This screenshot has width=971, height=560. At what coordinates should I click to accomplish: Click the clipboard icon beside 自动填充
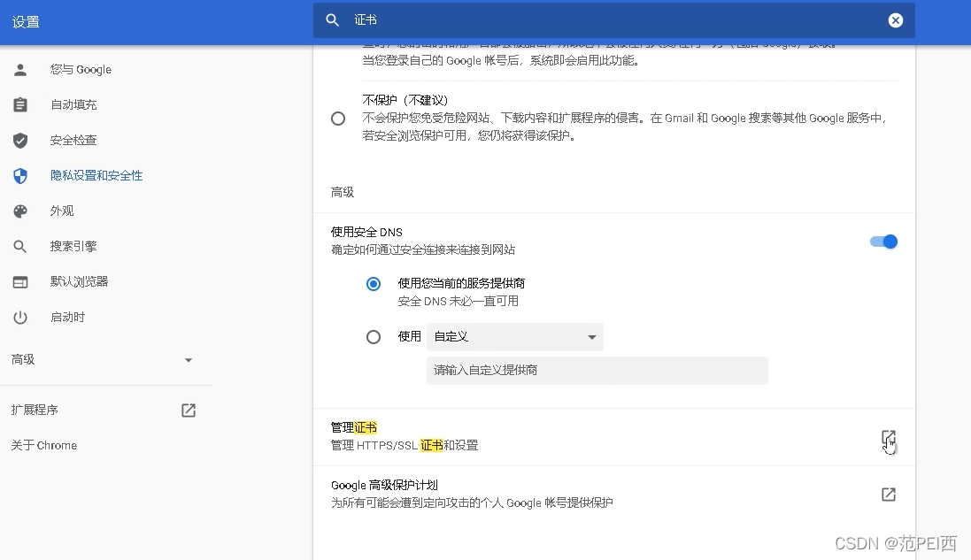coord(20,104)
